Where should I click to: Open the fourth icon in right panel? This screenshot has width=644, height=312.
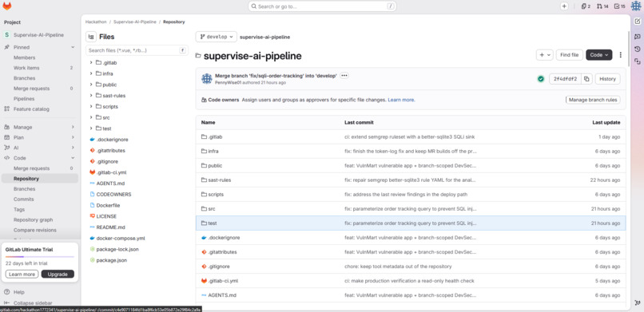637,61
